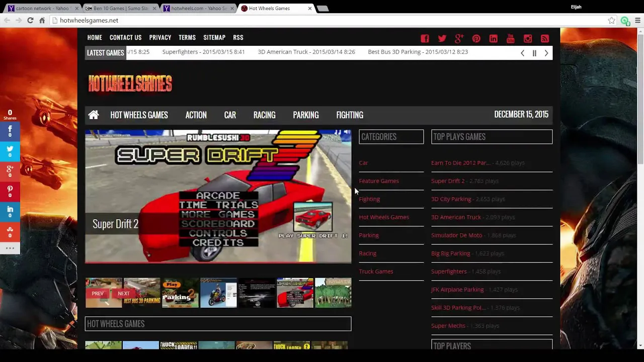Open the Car category link
This screenshot has height=362, width=644.
[x=363, y=163]
